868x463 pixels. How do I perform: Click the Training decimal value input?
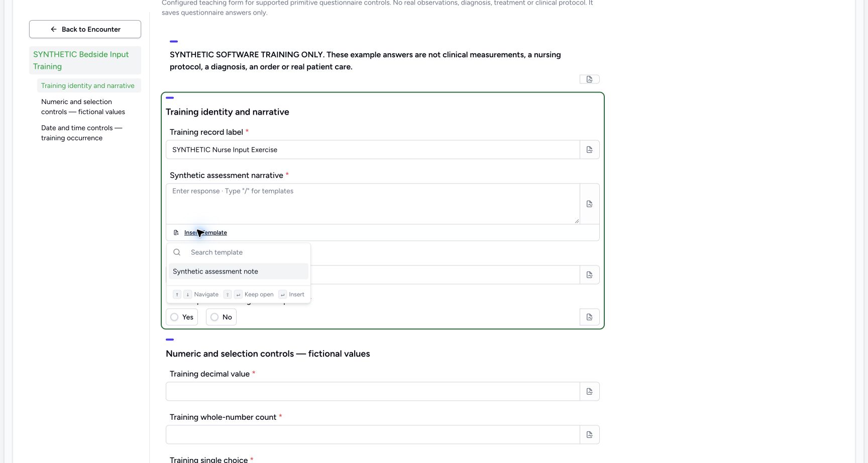[373, 392]
